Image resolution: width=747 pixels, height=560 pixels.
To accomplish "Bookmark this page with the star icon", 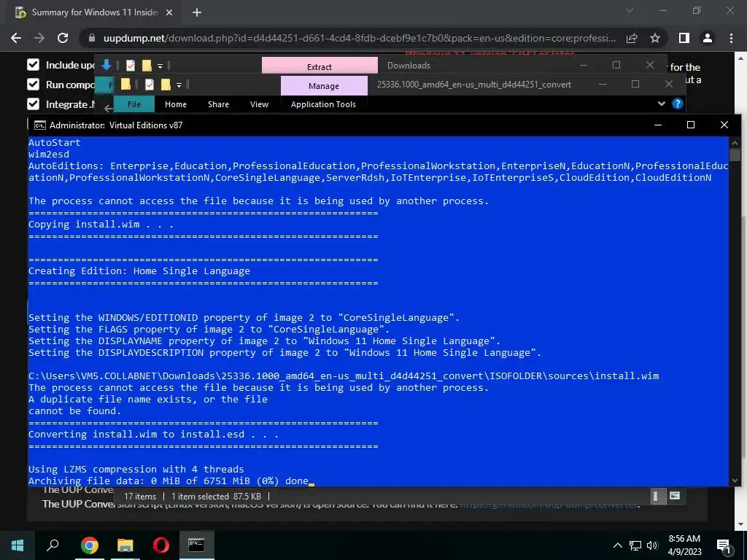I will [x=655, y=38].
